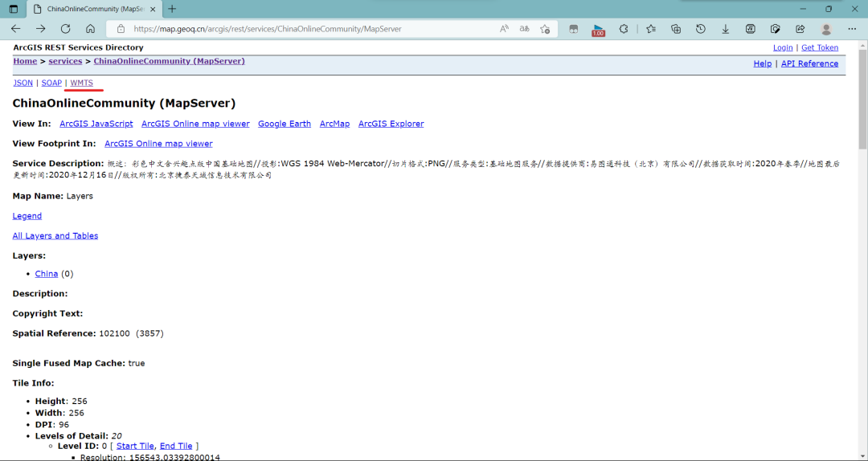This screenshot has width=868, height=461.
Task: Select the 'Spatial Reference:' label text
Action: click(x=55, y=334)
